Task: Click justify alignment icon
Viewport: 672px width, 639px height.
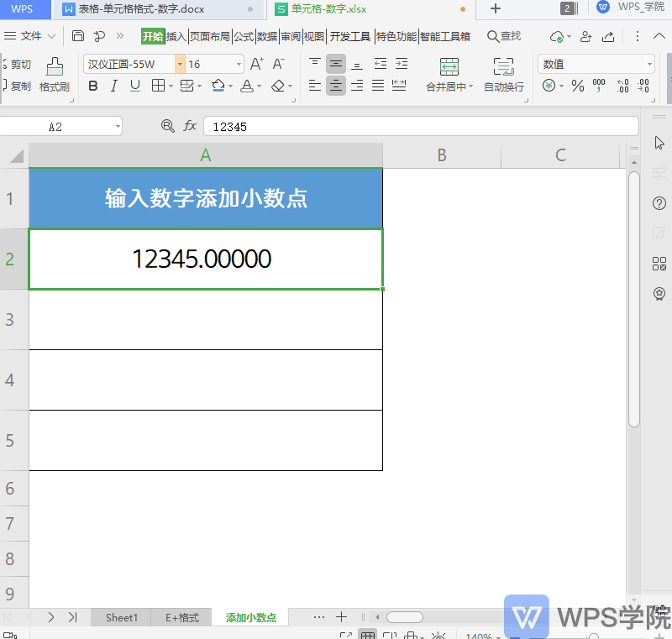Action: [378, 86]
